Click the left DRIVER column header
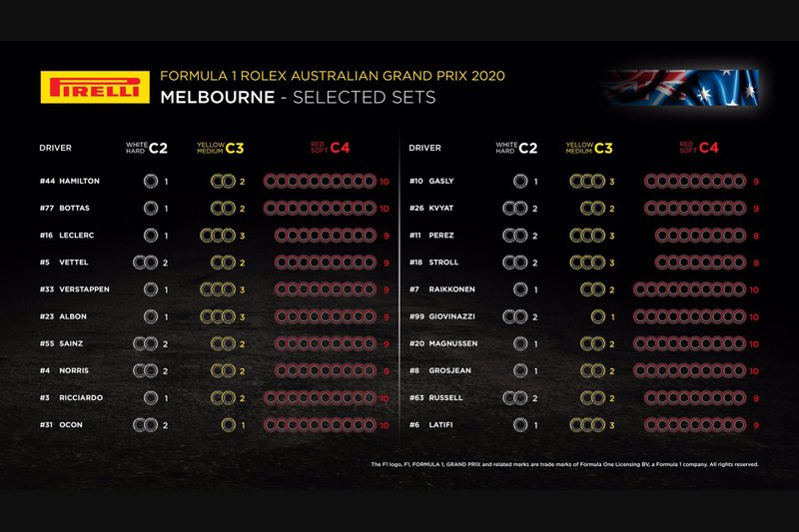Viewport: 799px width, 532px height. click(56, 148)
